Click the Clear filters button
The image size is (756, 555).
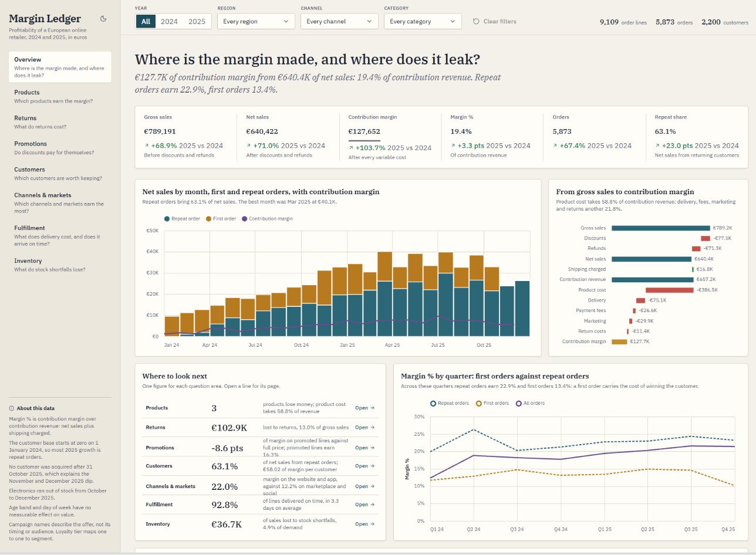pos(495,21)
